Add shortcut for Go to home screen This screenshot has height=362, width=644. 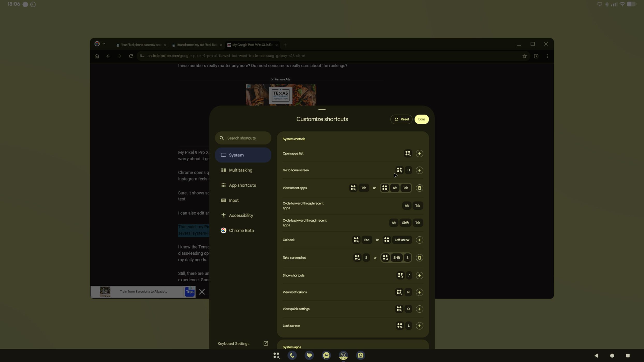[x=419, y=170]
